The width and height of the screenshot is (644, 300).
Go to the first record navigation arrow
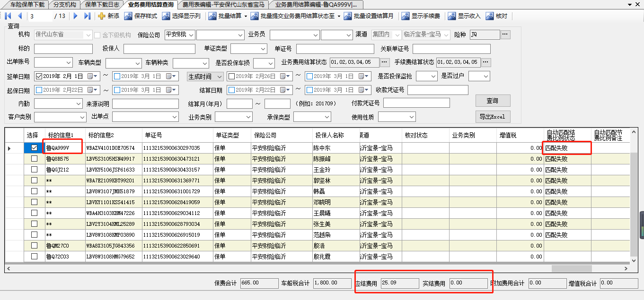(9, 16)
